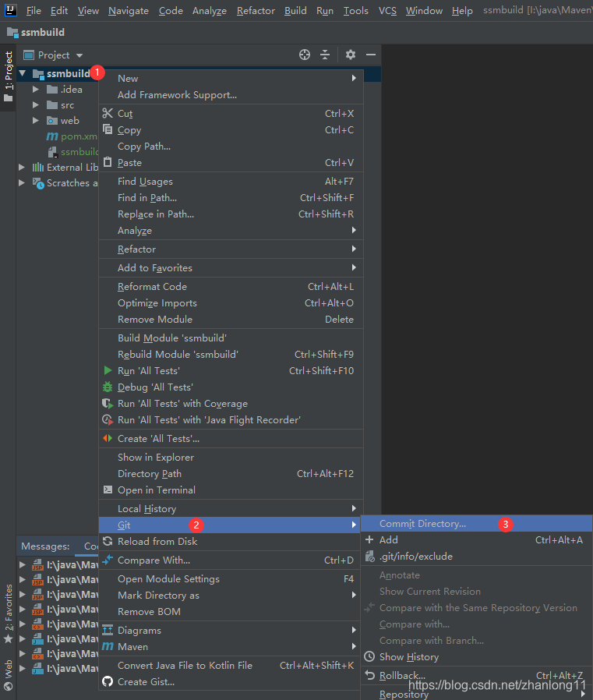Select Remove Module
593x700 pixels.
[231, 319]
